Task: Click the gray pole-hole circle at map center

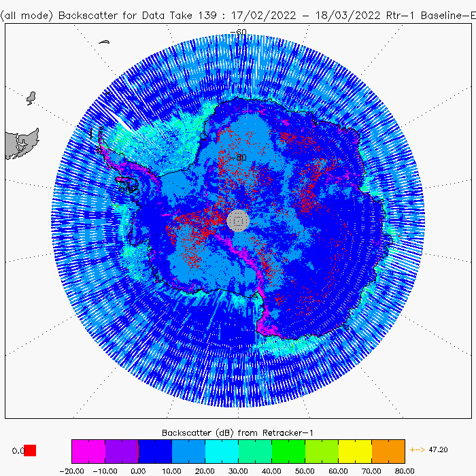Action: [238, 221]
